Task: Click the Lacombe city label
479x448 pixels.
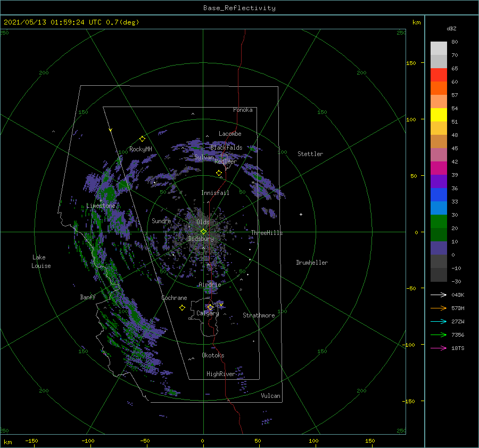Action: (230, 134)
